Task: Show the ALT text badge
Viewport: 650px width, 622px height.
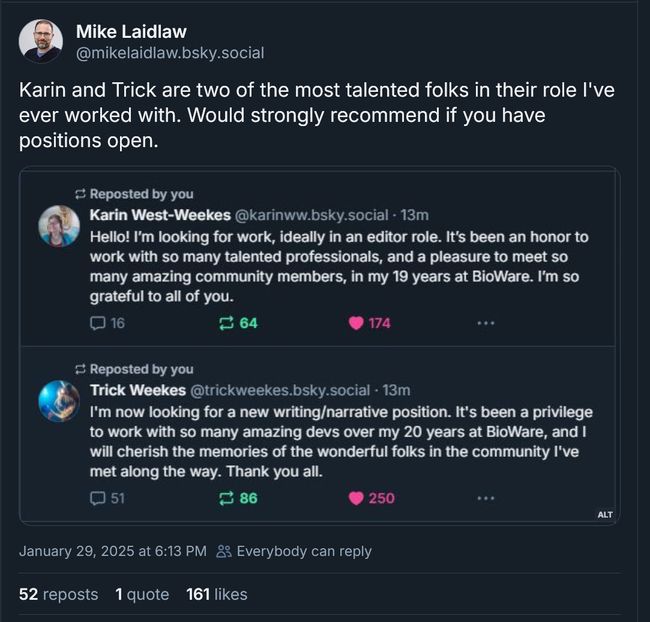Action: pos(604,514)
